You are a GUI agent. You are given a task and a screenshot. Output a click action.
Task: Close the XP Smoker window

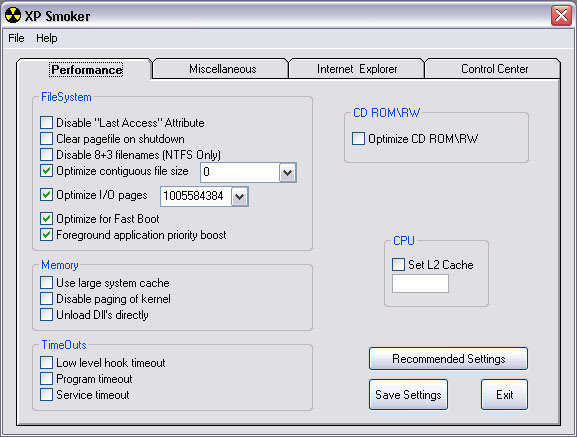[561, 16]
